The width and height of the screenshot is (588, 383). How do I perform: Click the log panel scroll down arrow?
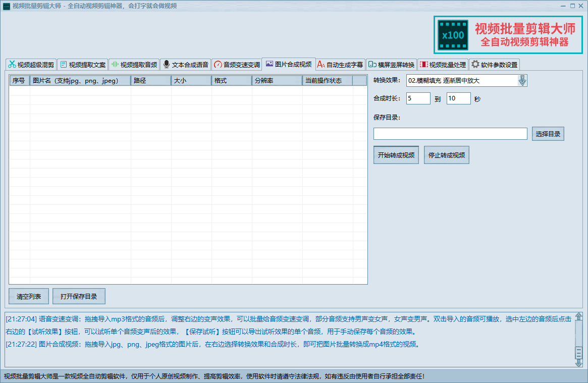point(578,362)
